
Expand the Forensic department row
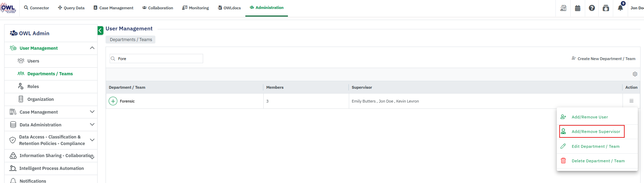click(x=113, y=101)
